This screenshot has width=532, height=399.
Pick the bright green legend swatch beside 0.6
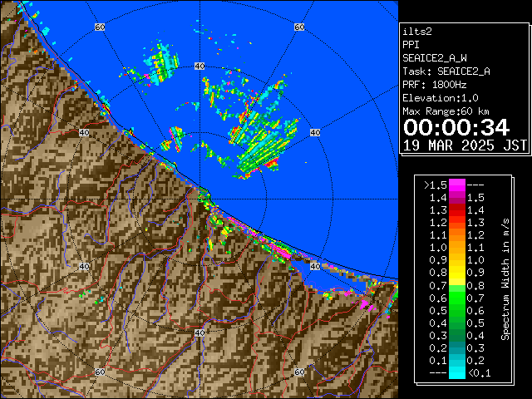(x=457, y=298)
